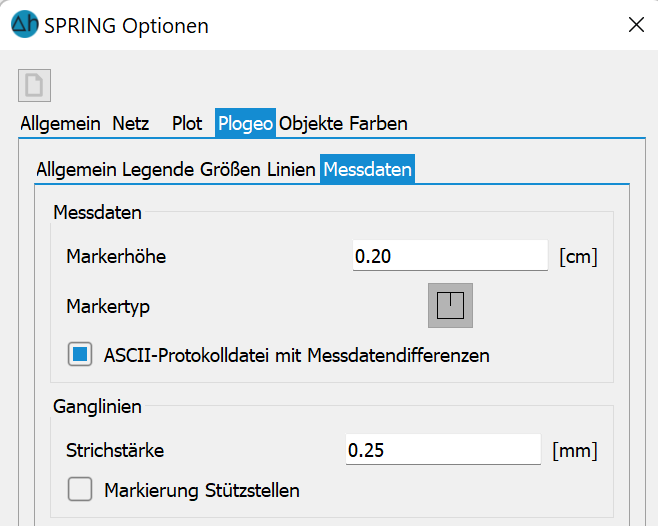Open the Größen sub-tab
Image resolution: width=658 pixels, height=526 pixels.
click(230, 170)
